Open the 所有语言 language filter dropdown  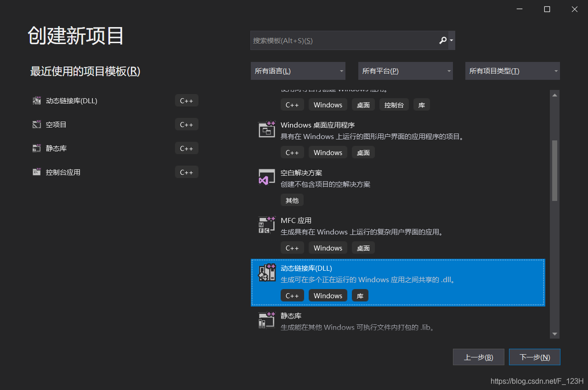[298, 71]
